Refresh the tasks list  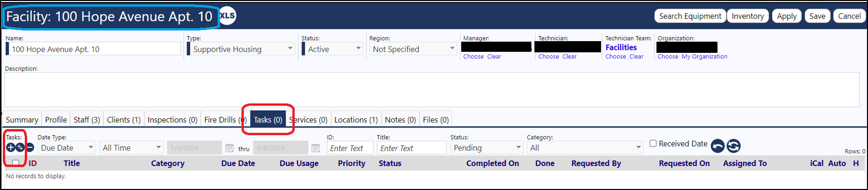[x=733, y=146]
